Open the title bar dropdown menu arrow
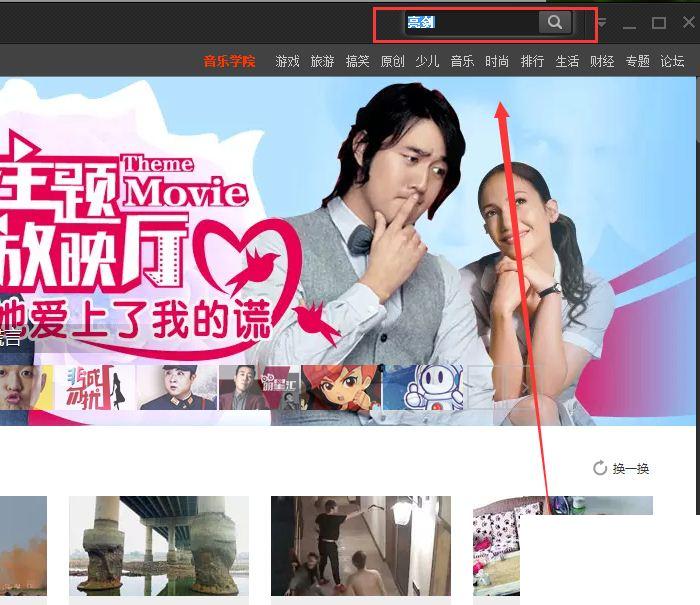 601,23
